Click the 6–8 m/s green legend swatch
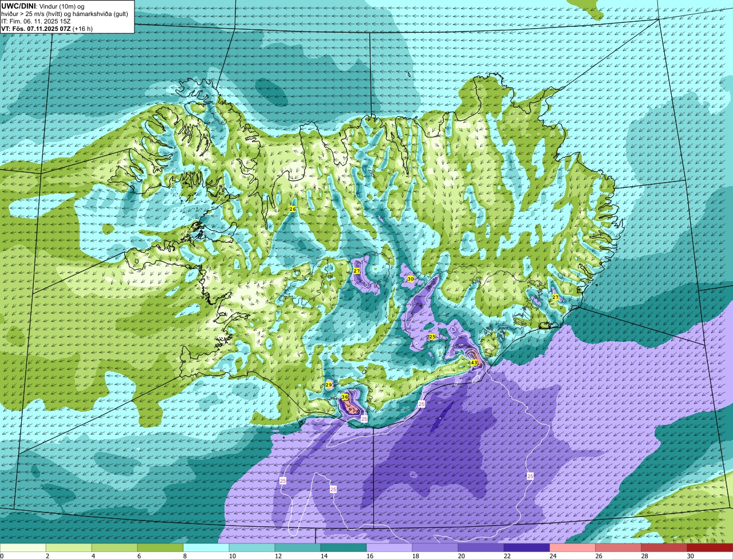Image resolution: width=733 pixels, height=560 pixels. [160, 547]
